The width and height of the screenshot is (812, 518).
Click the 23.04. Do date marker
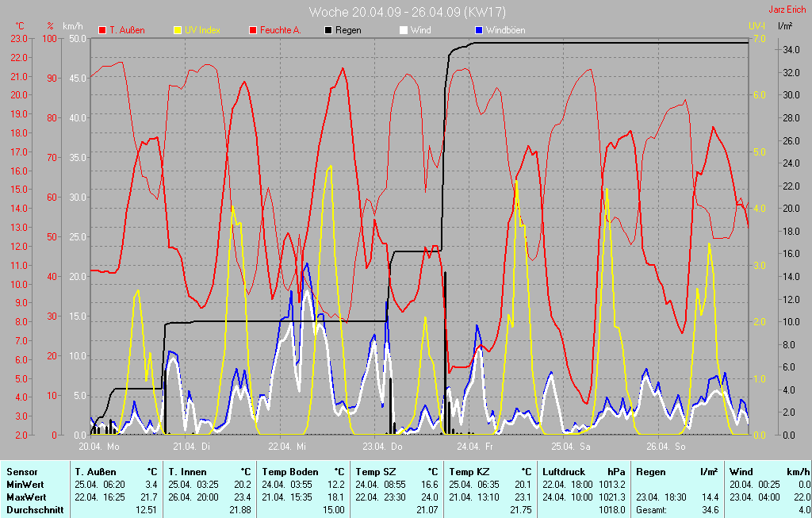[382, 446]
